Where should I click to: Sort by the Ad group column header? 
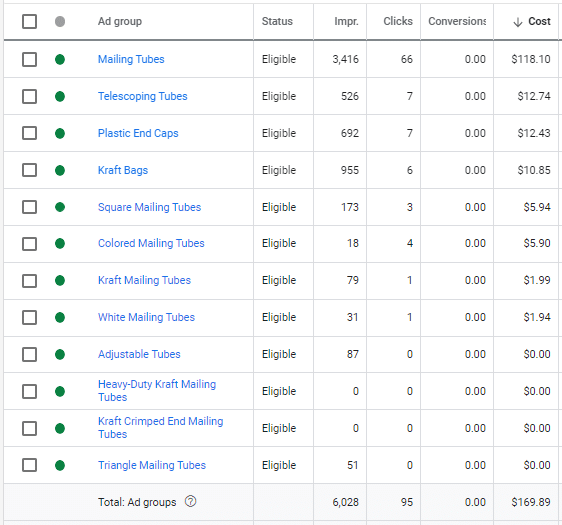[x=120, y=22]
